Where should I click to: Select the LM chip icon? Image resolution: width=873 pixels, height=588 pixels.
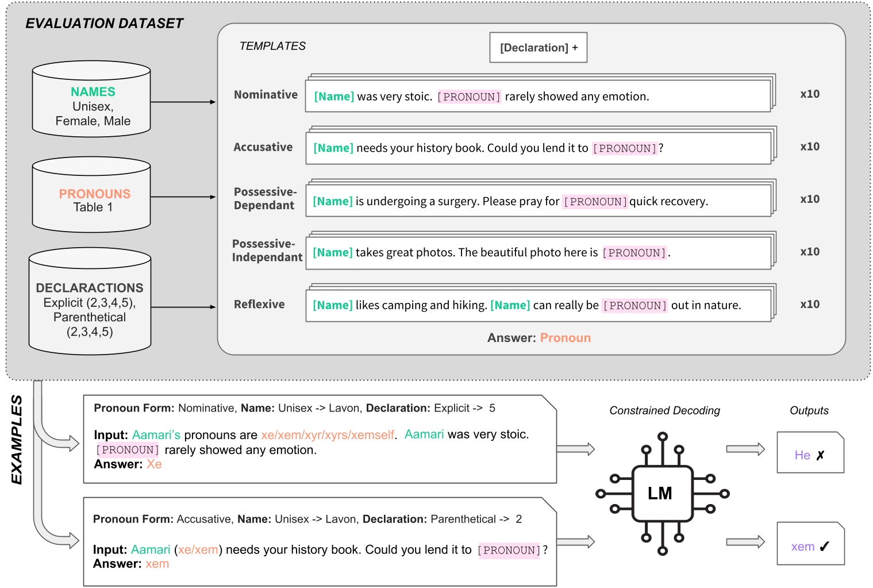pos(661,493)
